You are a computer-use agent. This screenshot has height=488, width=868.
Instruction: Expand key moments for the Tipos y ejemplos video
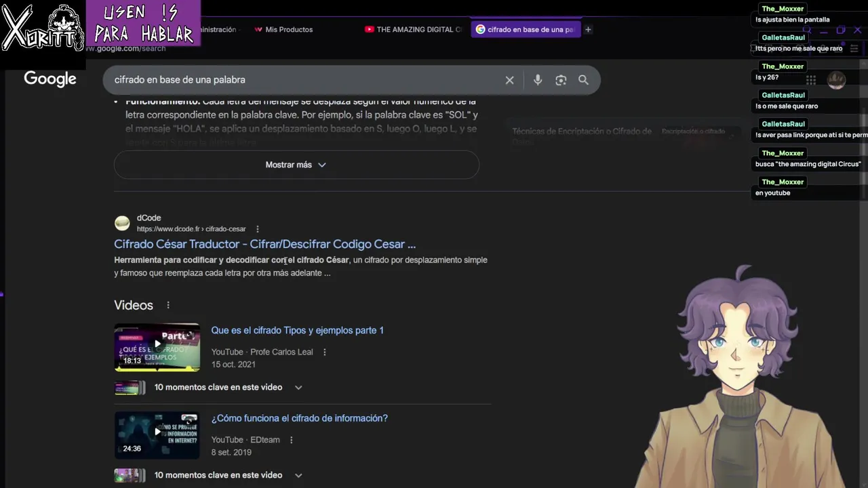point(298,387)
